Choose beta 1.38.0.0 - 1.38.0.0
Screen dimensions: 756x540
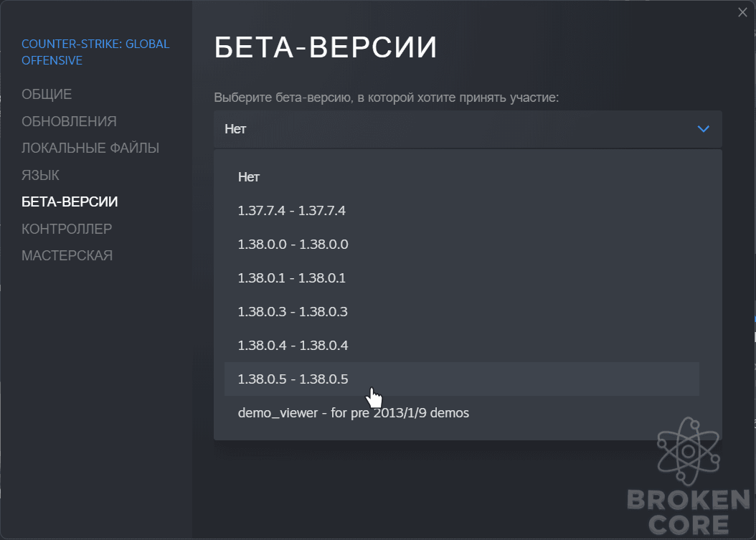pos(462,245)
